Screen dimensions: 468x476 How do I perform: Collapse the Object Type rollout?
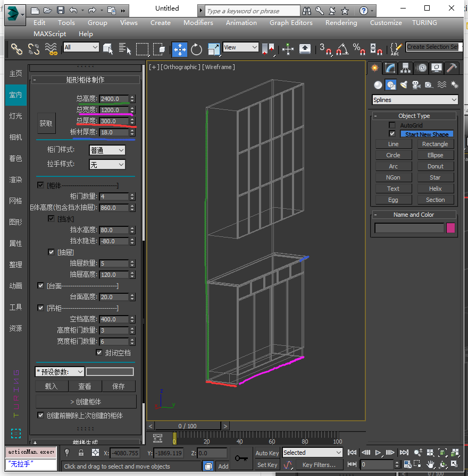414,116
